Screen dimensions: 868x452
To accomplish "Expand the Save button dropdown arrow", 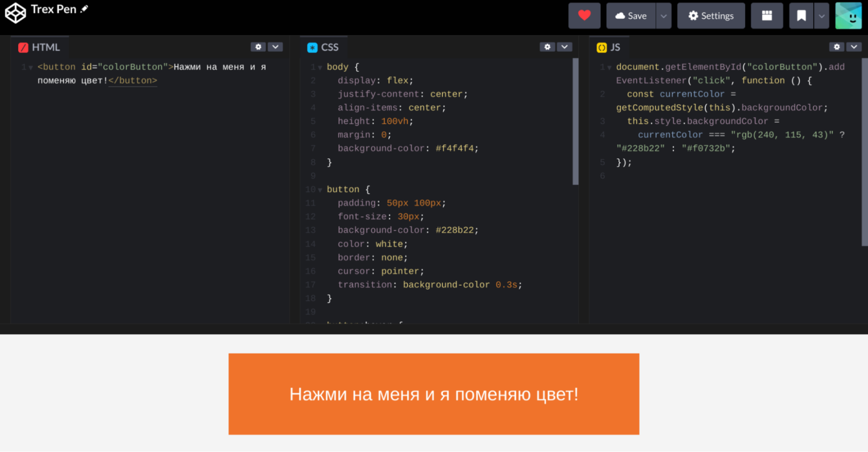I will coord(664,15).
